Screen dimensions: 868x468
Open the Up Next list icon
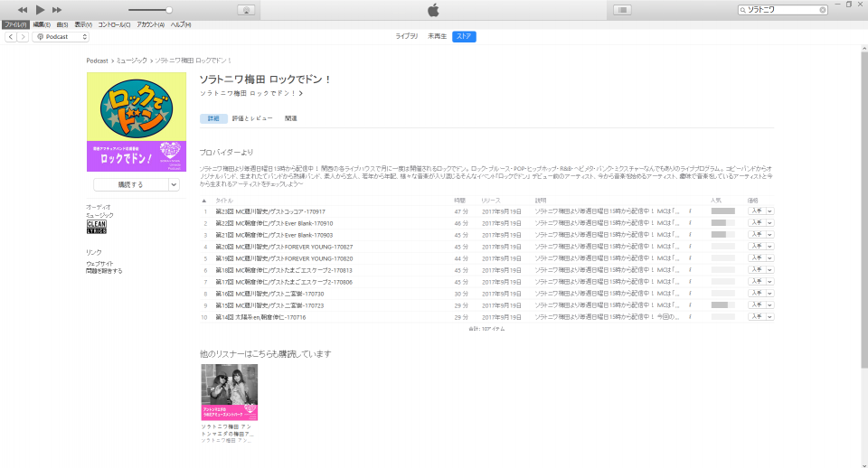click(x=622, y=10)
